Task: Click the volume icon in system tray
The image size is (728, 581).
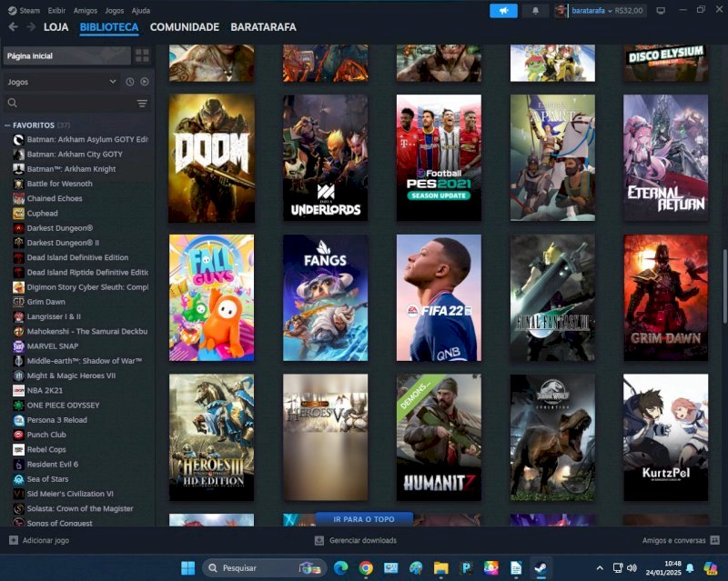Action: point(632,567)
